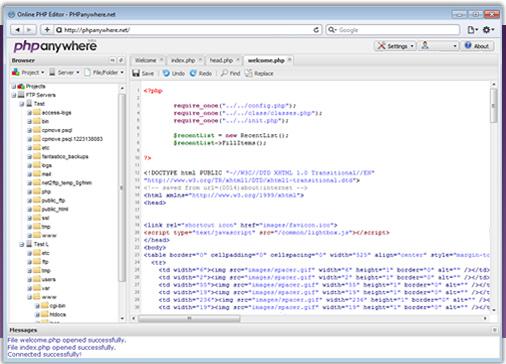Open the File/Folder dropdown menu
This screenshot has width=506, height=364.
[104, 72]
